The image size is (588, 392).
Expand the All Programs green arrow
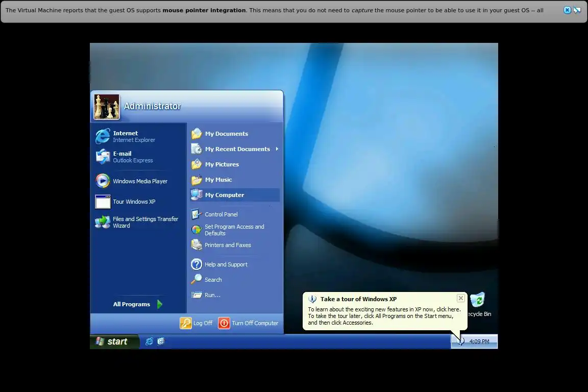click(x=160, y=304)
